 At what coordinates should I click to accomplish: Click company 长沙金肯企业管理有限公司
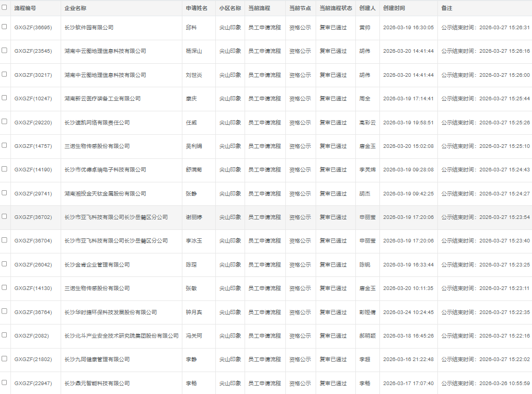click(97, 265)
